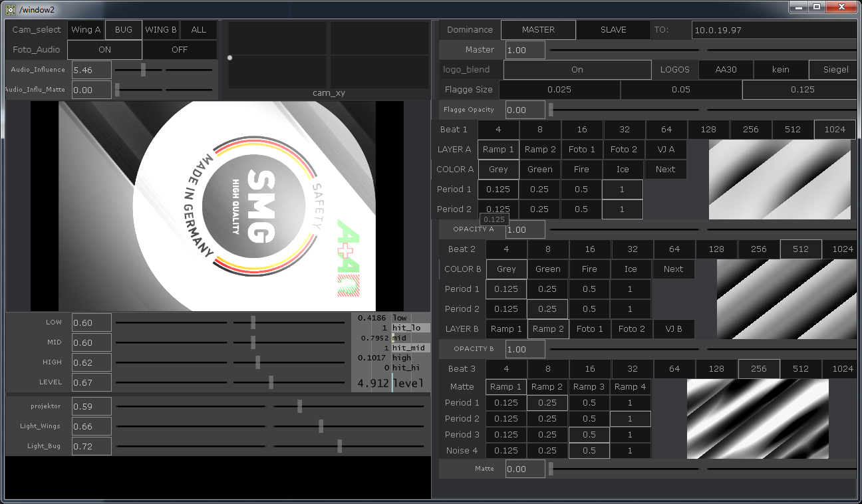The width and height of the screenshot is (862, 504).
Task: Click the main SMG video preview
Action: [217, 206]
